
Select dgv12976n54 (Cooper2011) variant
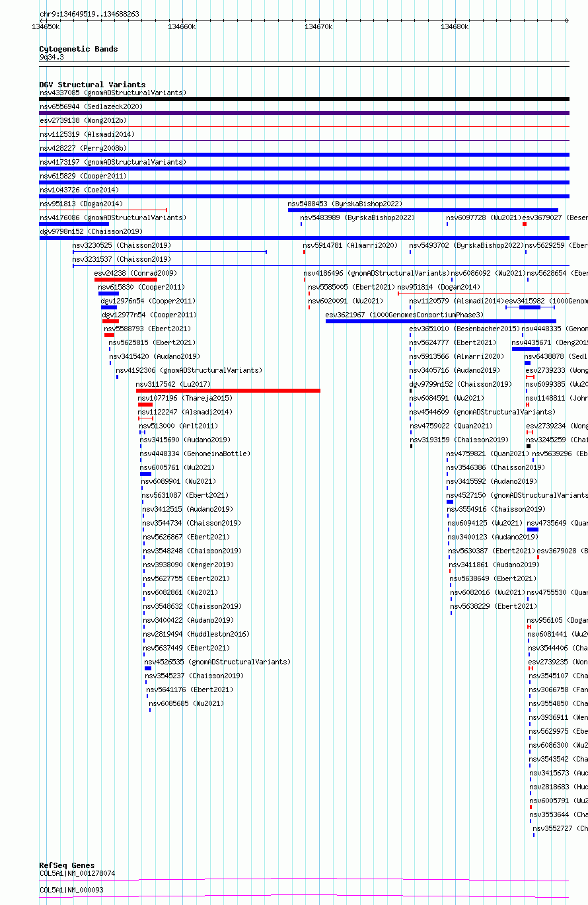pyautogui.click(x=148, y=301)
